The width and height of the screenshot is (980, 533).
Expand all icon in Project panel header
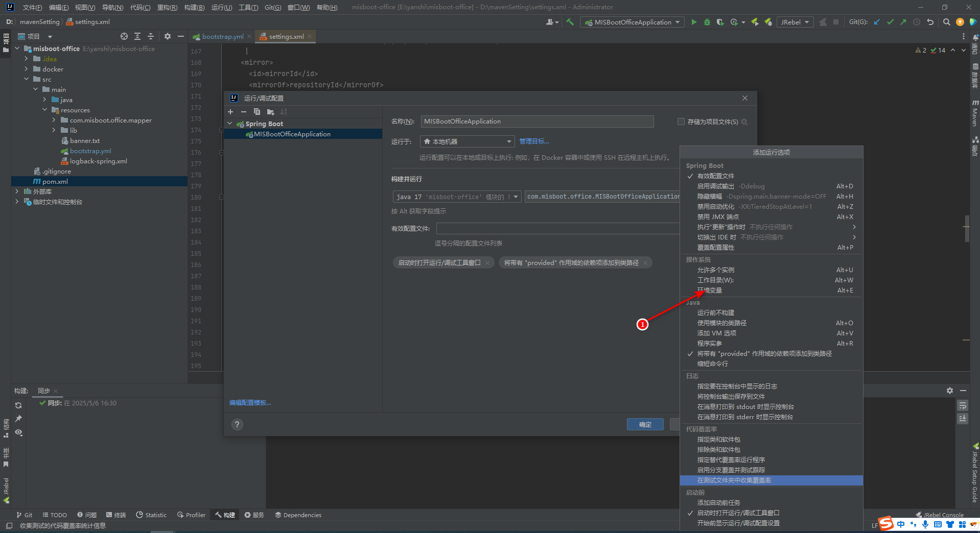tap(137, 36)
